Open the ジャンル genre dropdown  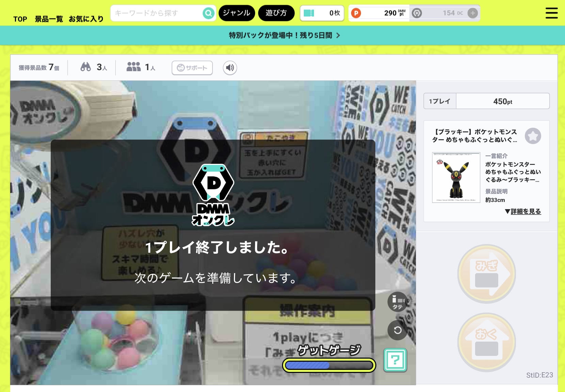(237, 13)
